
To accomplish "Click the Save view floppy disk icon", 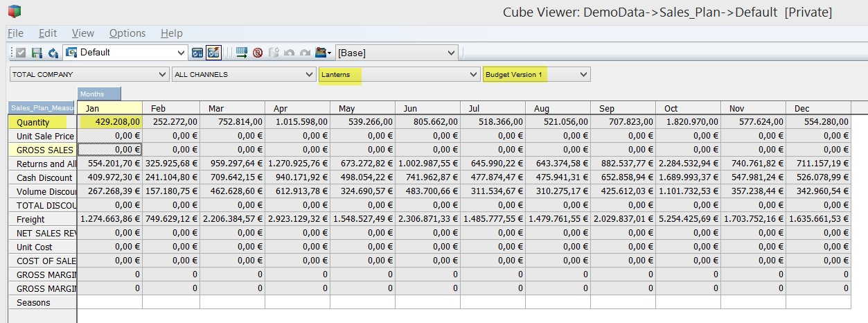I will pos(37,53).
